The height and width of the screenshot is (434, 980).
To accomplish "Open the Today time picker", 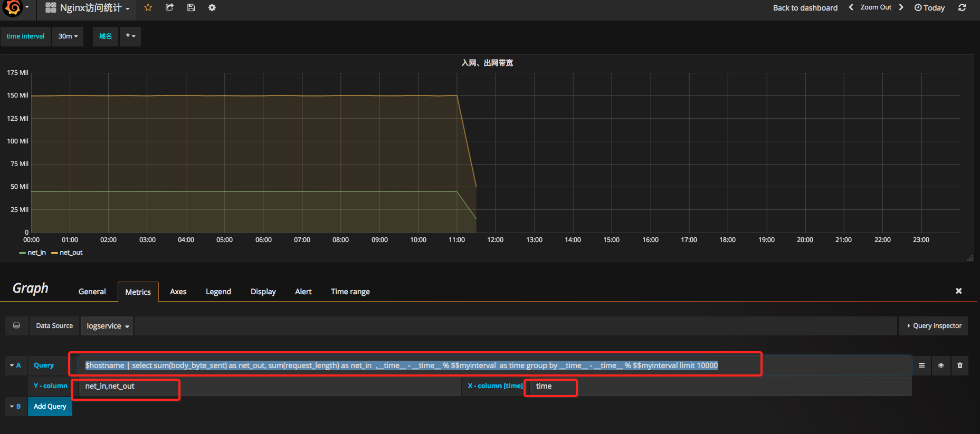I will 929,8.
